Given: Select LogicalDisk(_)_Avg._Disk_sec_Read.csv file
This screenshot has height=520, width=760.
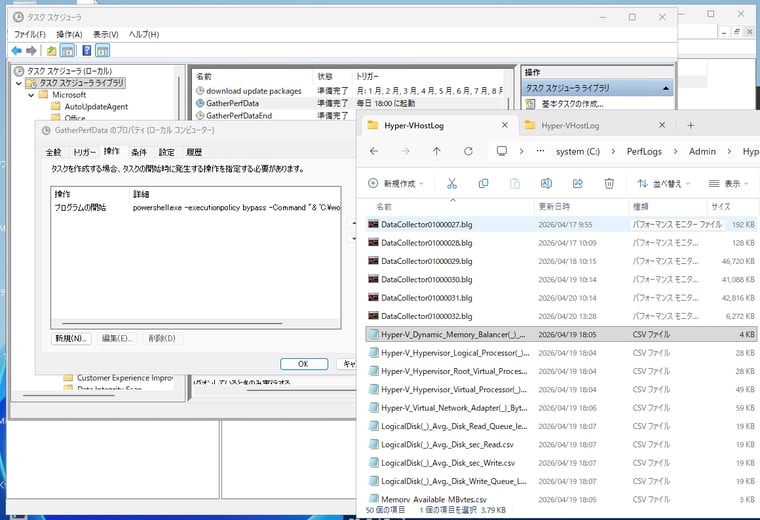Looking at the screenshot, I should (561, 444).
